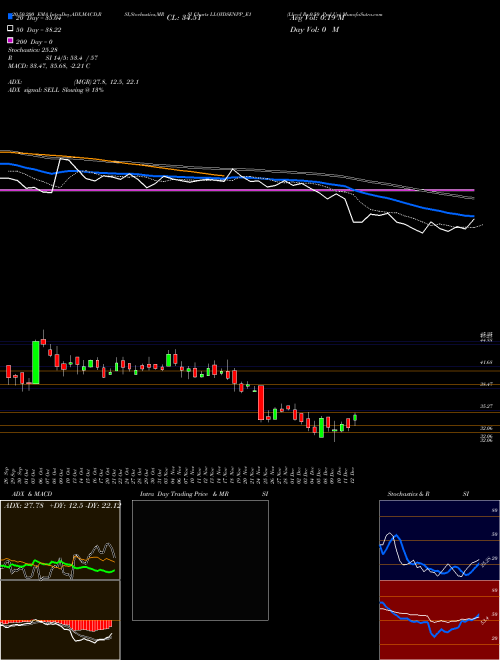
Task: Click the tall green candlestick in early October
Action: (36, 362)
